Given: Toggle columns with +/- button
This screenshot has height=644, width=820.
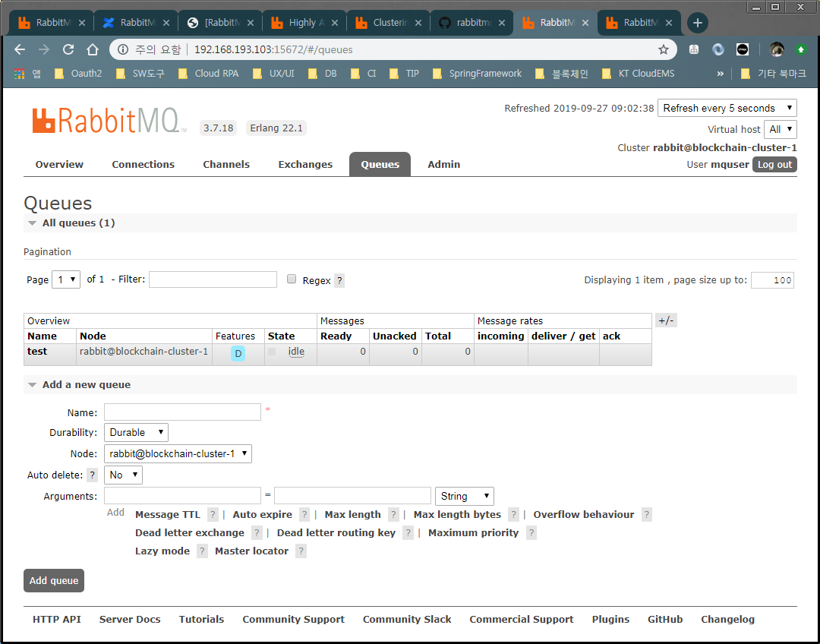Looking at the screenshot, I should (666, 320).
